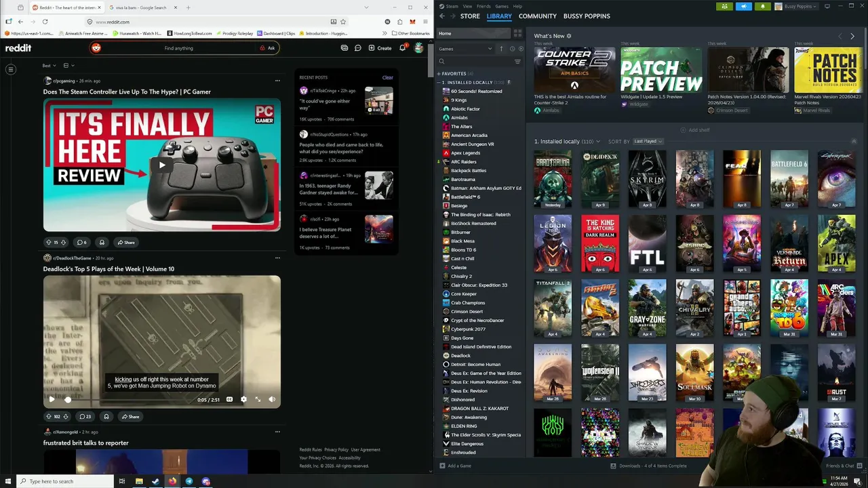Viewport: 868px width, 488px height.
Task: Open Steam notifications bell button
Action: pyautogui.click(x=762, y=6)
